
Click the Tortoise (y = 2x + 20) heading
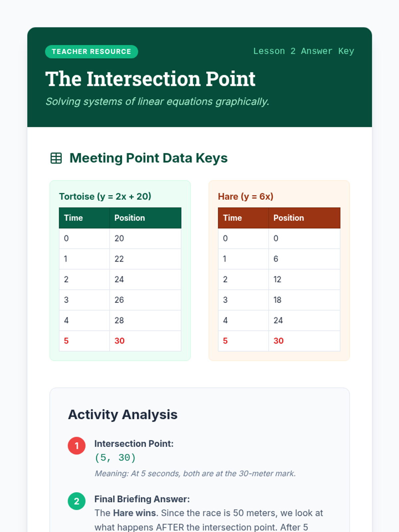point(105,197)
